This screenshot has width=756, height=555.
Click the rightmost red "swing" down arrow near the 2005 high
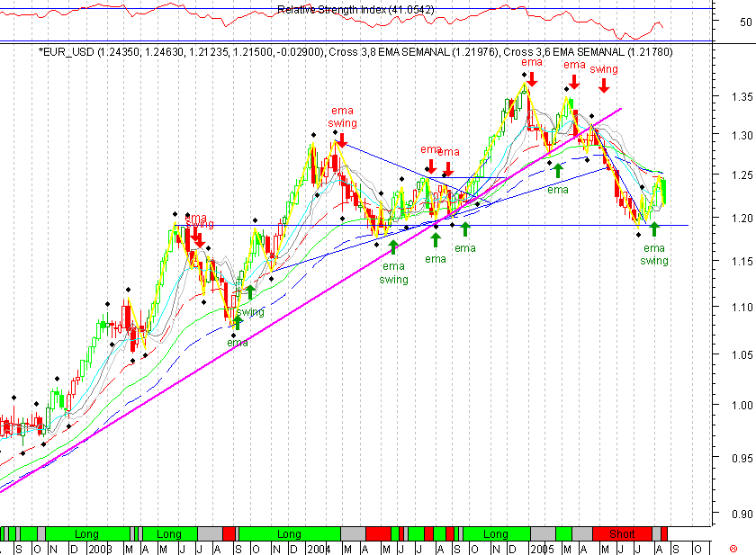pyautogui.click(x=603, y=86)
